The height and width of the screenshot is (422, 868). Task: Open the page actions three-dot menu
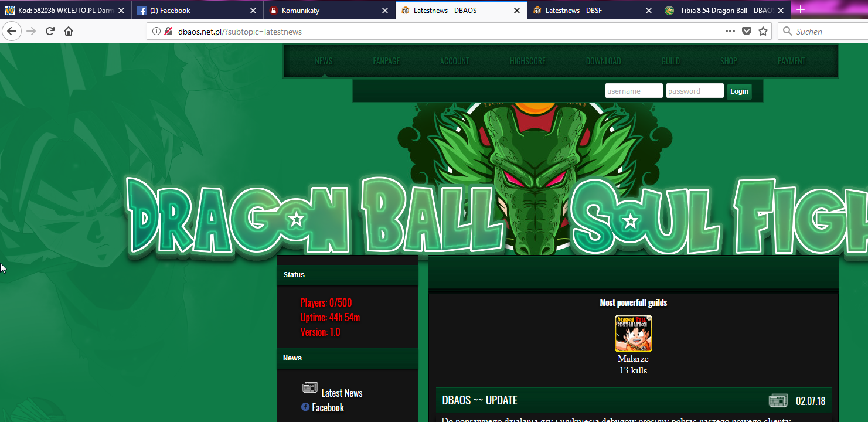pos(730,32)
